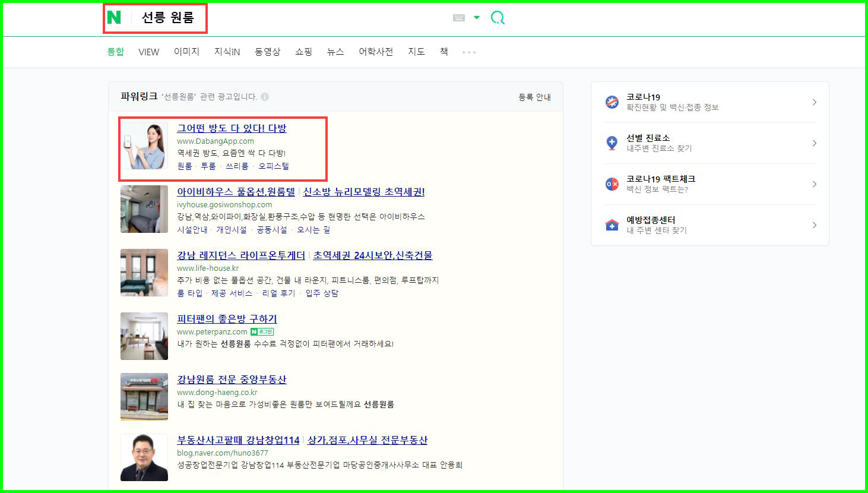
Task: Expand the 코로나19 row chevron
Action: click(815, 102)
